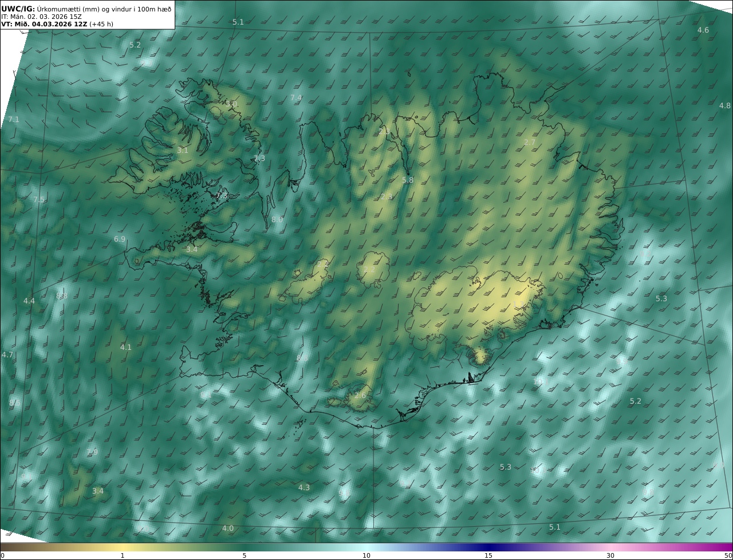Click the 7.4 value label
The image size is (733, 560).
[295, 98]
